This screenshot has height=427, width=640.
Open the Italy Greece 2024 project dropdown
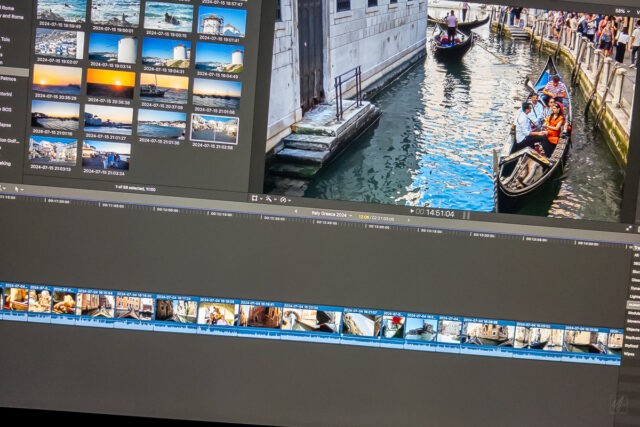(332, 213)
